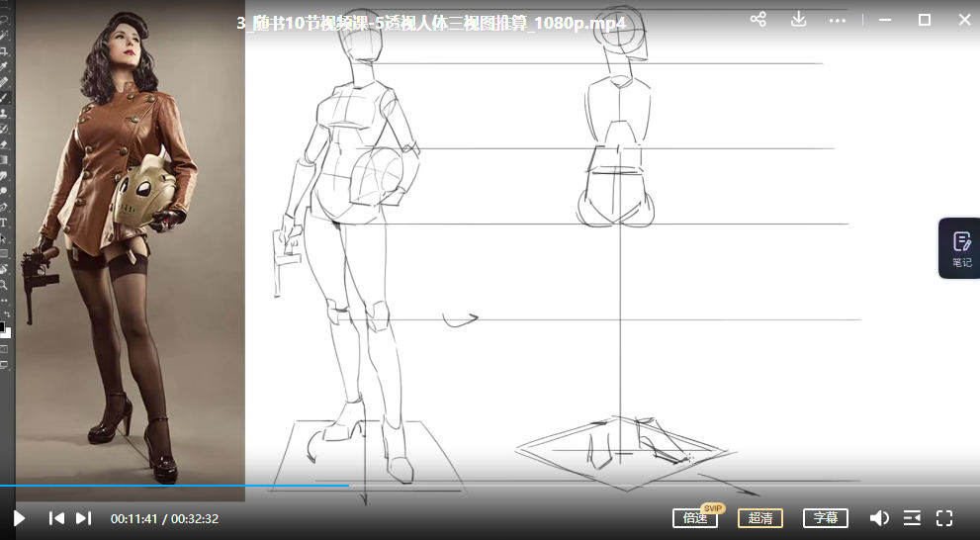Change video quality via 超清 button
This screenshot has height=540, width=980.
coord(759,518)
